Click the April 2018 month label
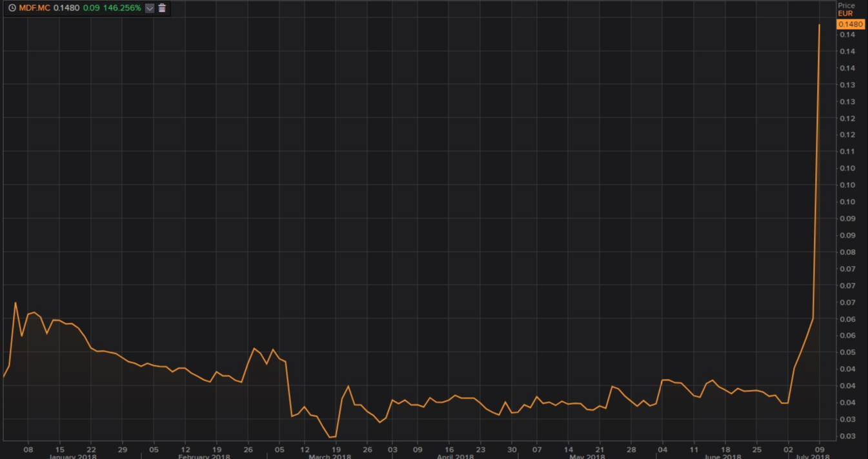The image size is (868, 459). click(456, 456)
